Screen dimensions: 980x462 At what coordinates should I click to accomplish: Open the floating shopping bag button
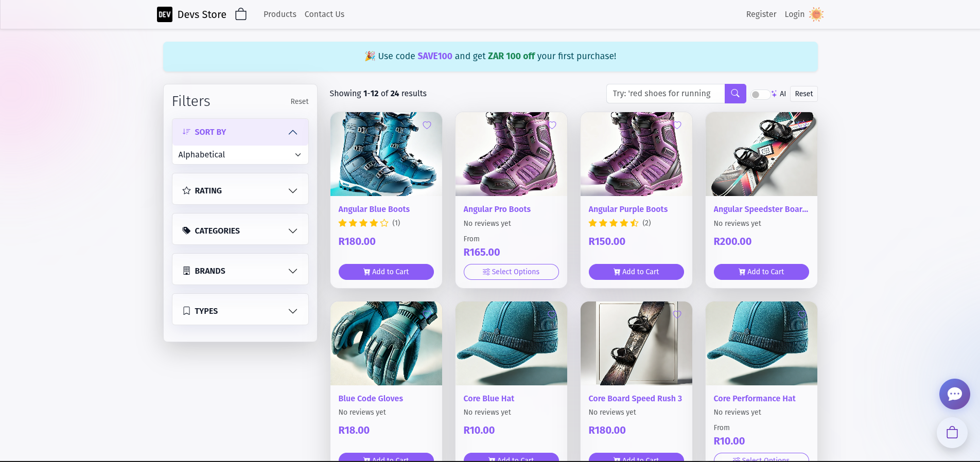pyautogui.click(x=952, y=433)
